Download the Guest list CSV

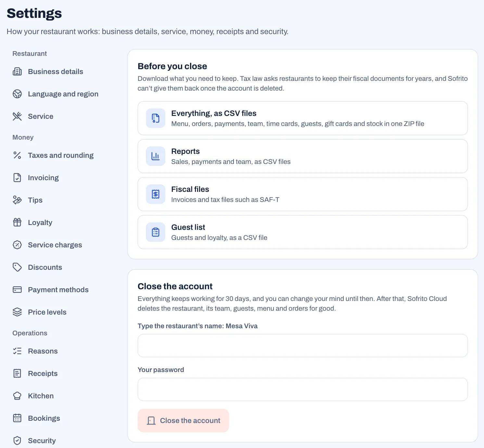tap(303, 232)
